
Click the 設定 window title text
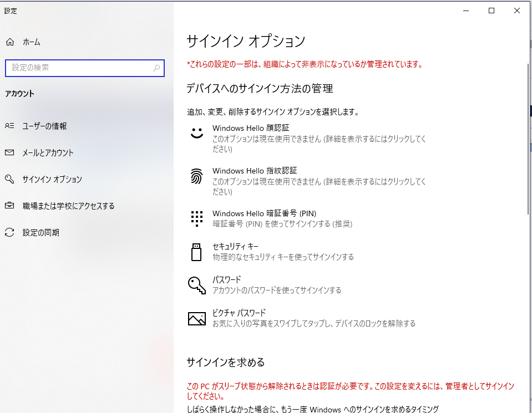pos(11,11)
